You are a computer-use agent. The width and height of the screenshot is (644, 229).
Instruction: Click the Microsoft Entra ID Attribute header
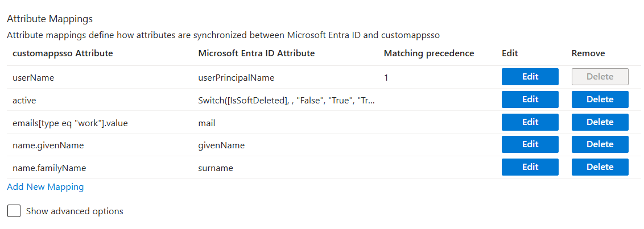(x=257, y=53)
